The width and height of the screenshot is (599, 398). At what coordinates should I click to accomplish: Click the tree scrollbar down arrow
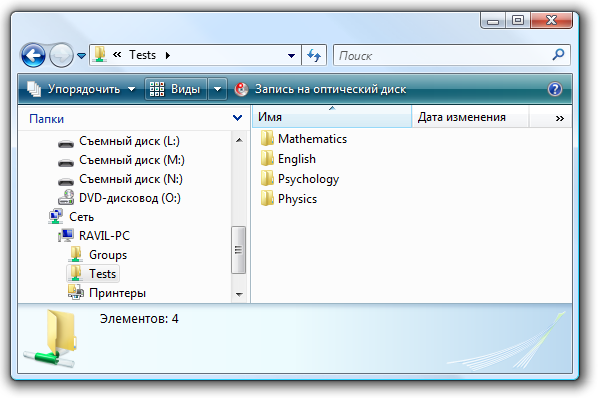tap(239, 294)
